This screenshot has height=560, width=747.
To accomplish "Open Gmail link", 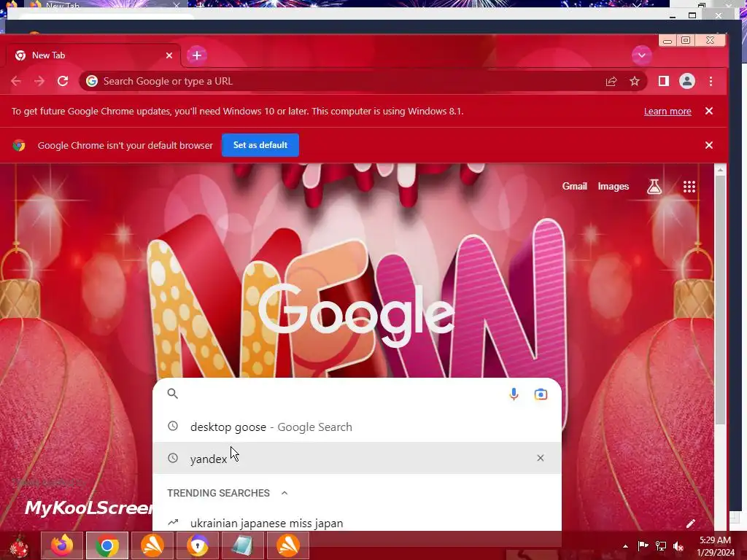I will coord(575,186).
